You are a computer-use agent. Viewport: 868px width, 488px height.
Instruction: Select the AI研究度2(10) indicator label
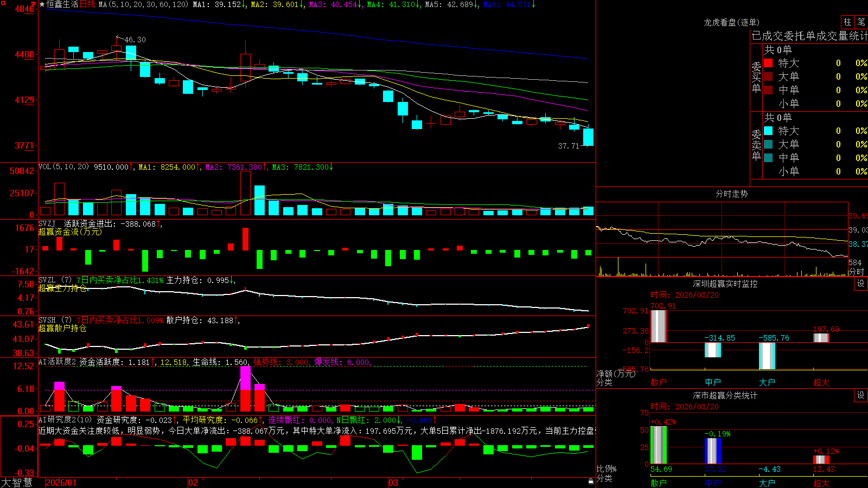click(66, 420)
